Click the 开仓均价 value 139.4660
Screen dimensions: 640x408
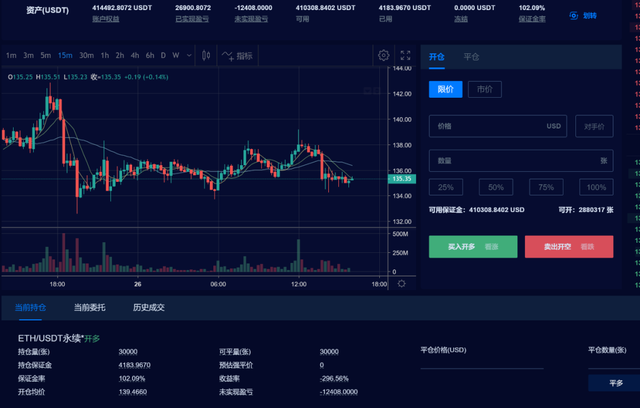pyautogui.click(x=133, y=392)
